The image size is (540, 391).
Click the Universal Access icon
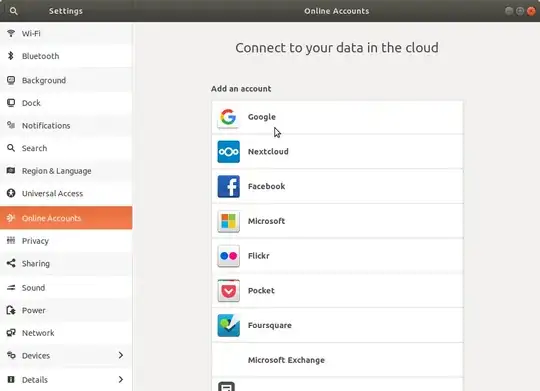(x=11, y=193)
